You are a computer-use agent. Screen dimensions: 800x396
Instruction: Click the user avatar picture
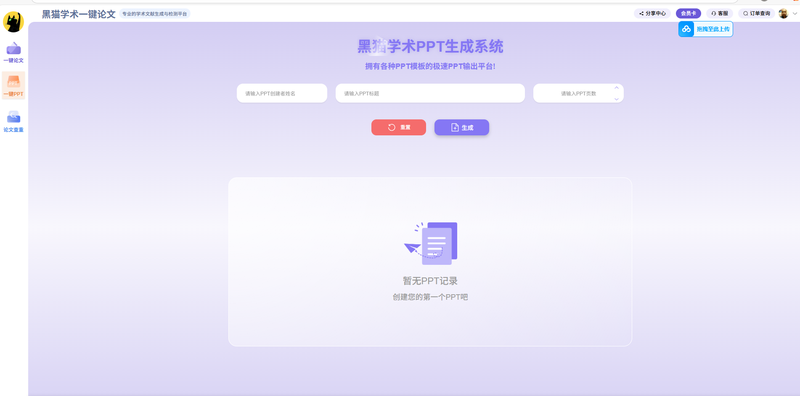783,14
